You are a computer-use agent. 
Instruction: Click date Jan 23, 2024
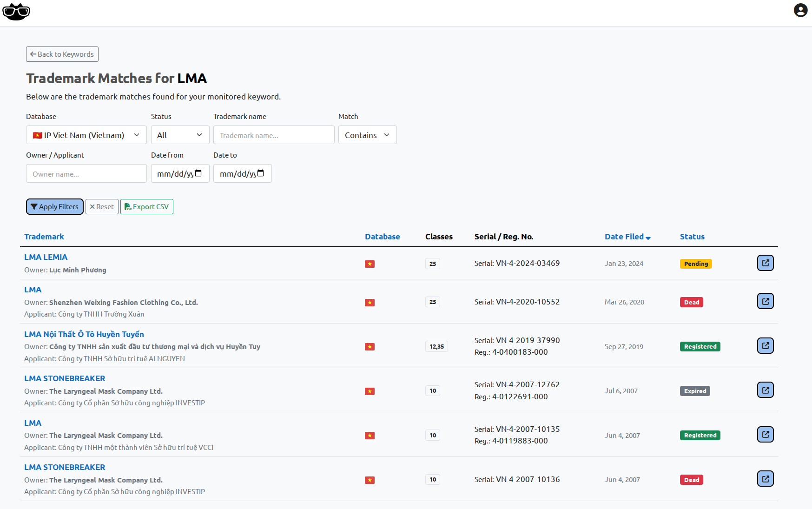[624, 264]
